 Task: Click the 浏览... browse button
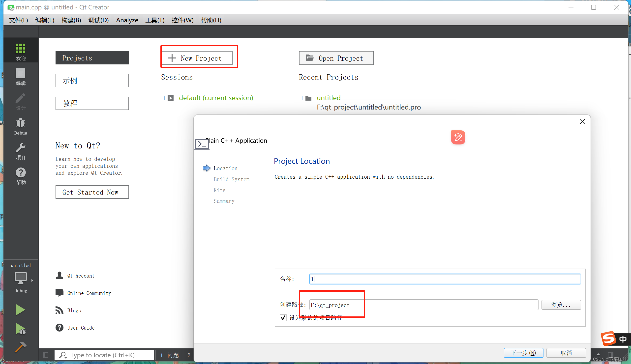pos(561,305)
